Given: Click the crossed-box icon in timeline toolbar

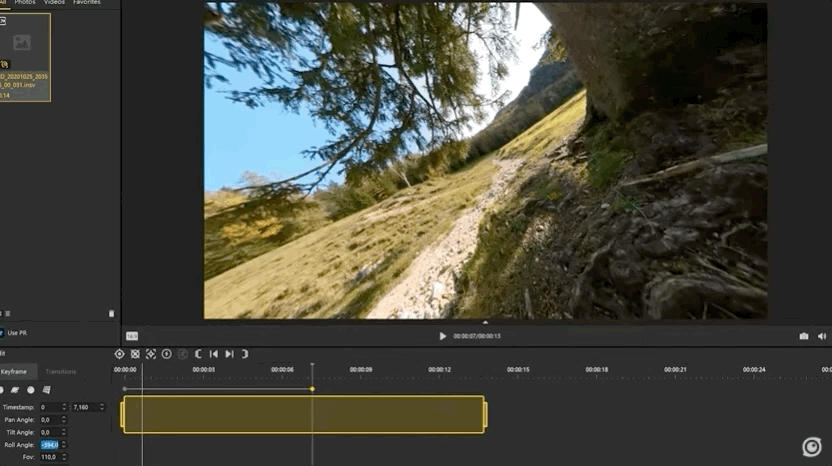Looking at the screenshot, I should coord(135,354).
